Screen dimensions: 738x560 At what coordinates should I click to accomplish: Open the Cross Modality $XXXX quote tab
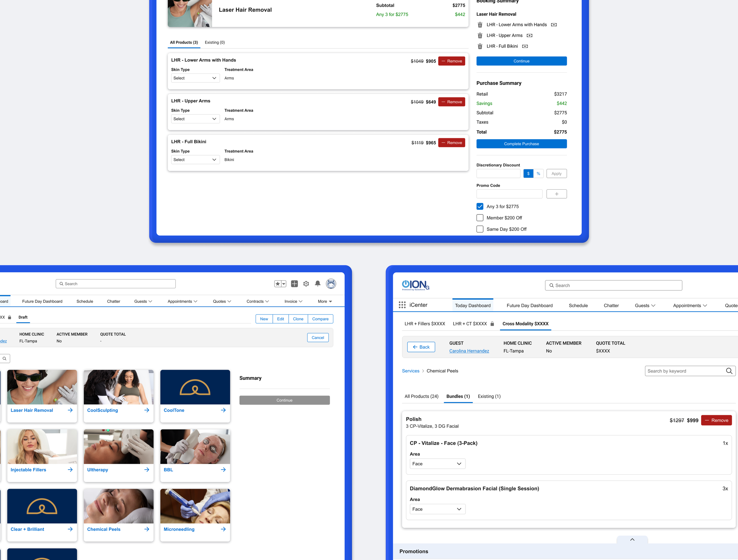click(525, 324)
